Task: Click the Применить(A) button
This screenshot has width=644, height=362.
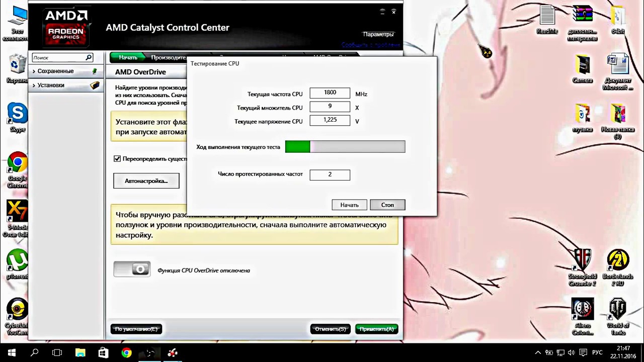Action: [376, 329]
